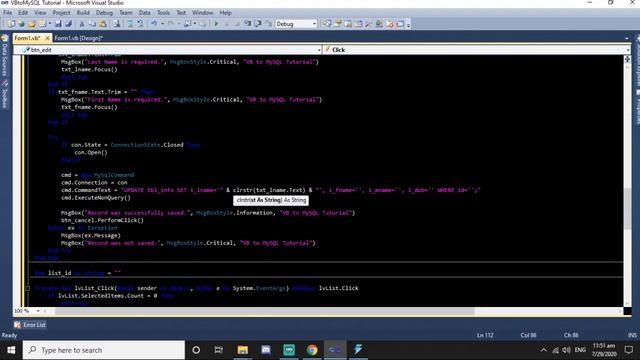The image size is (640, 360).
Task: Click the Step Into debug icon
Action: pyautogui.click(x=247, y=24)
